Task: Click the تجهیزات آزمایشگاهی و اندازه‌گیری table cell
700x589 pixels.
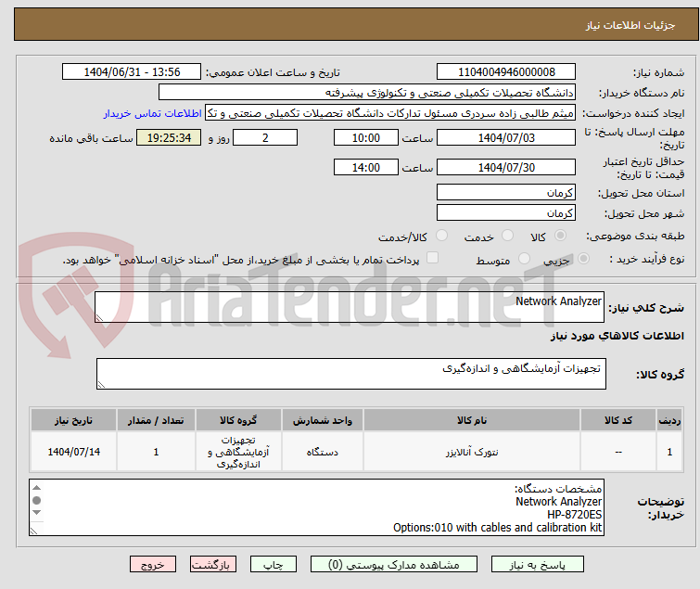Action: tap(238, 452)
